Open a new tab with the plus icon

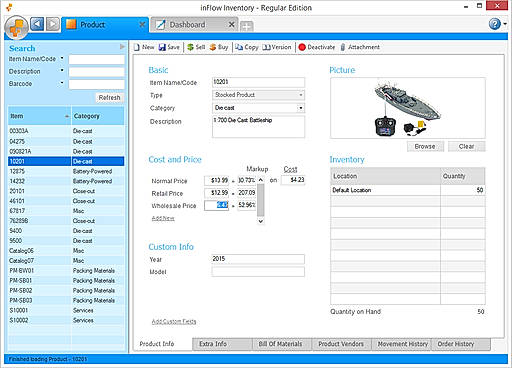pyautogui.click(x=246, y=26)
